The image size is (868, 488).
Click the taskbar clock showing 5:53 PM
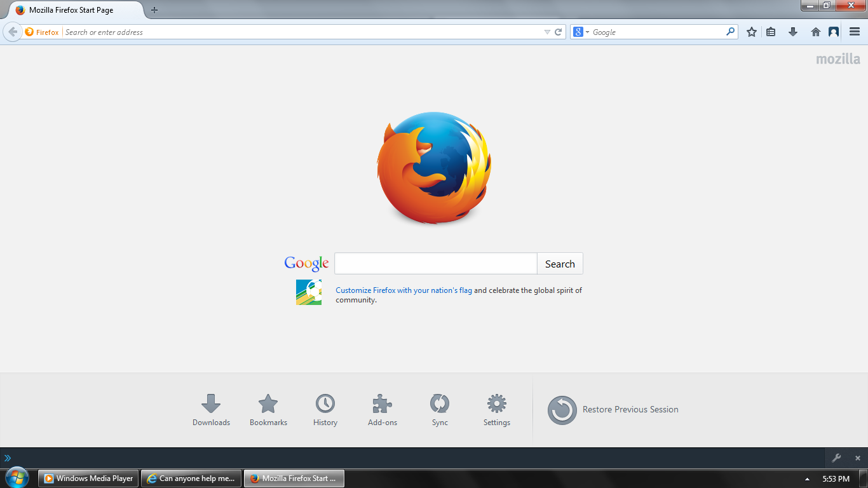pos(836,478)
